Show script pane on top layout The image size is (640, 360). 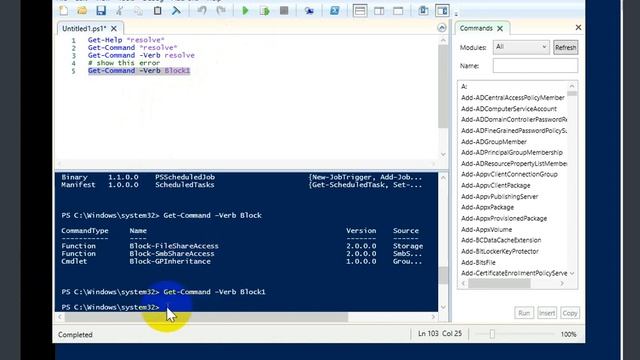click(x=360, y=10)
